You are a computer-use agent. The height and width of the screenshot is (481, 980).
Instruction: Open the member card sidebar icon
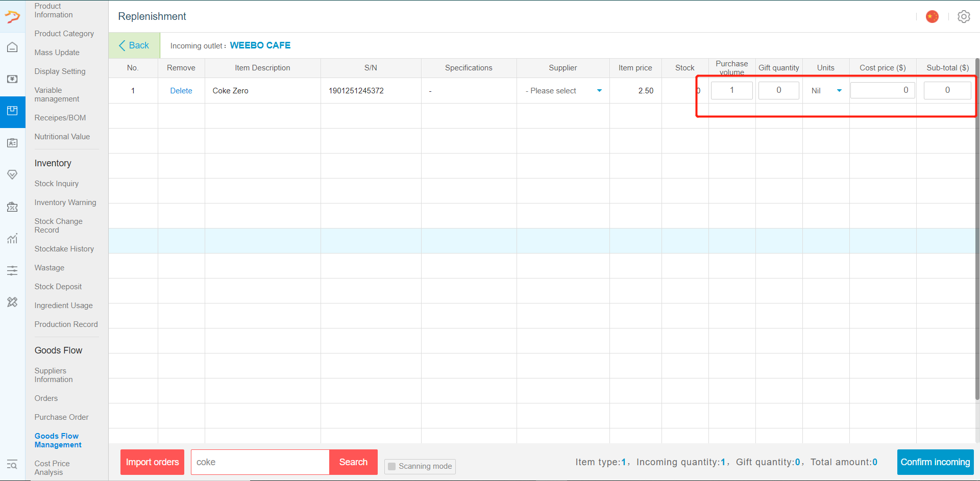[x=12, y=143]
